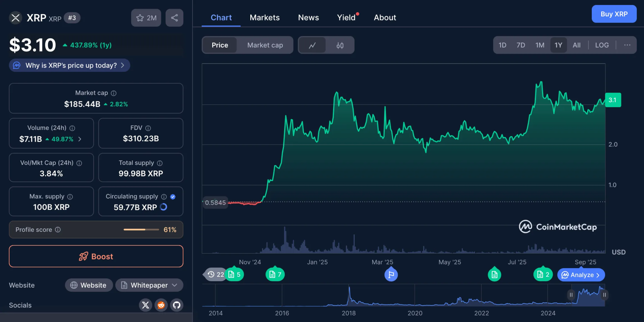Click the share icon button

(x=175, y=18)
